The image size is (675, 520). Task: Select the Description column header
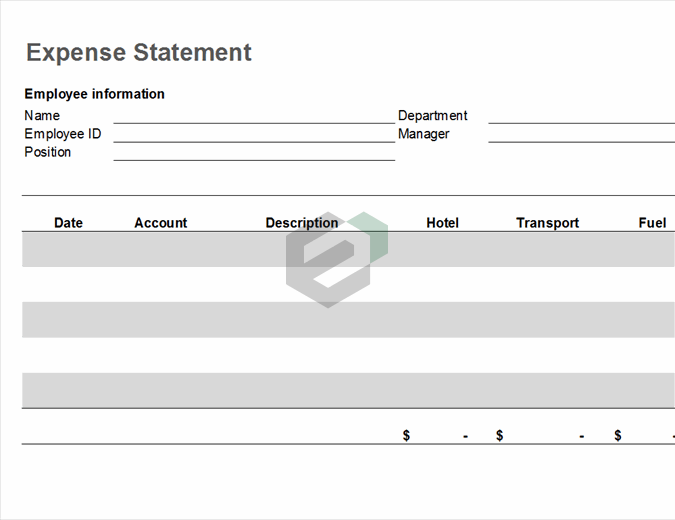[x=301, y=223]
